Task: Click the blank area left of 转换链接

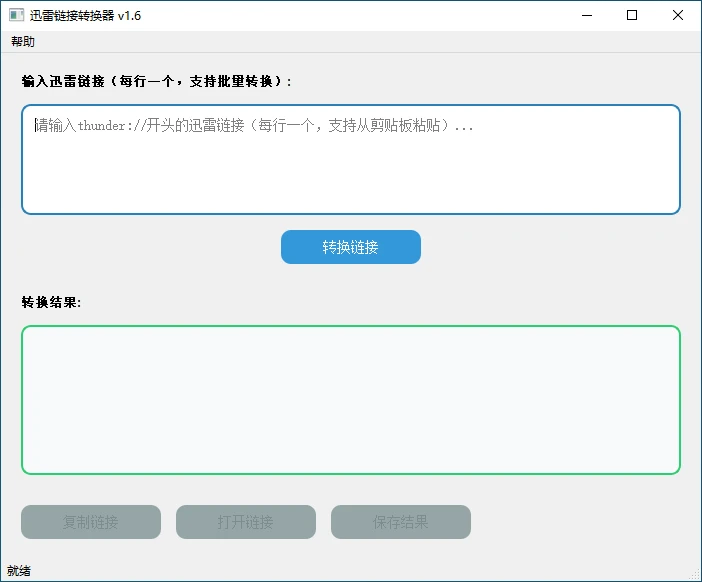Action: (x=150, y=247)
